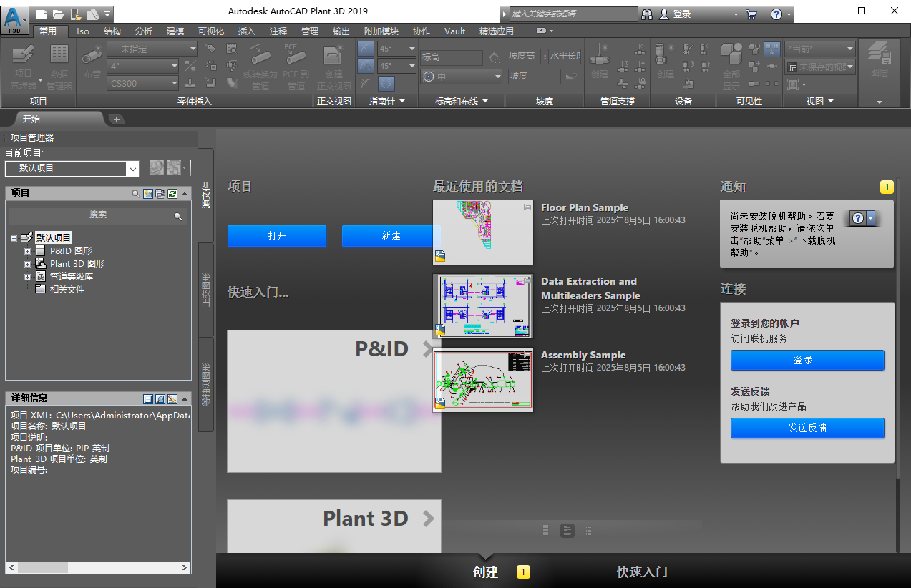Click the refresh icon in 项目 panel

(x=172, y=192)
